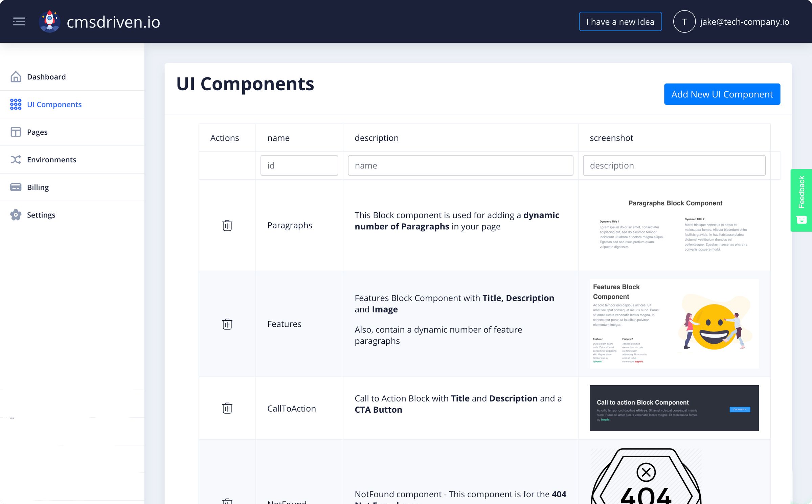Select the Billing credit card icon
Viewport: 812px width, 504px height.
pos(16,187)
